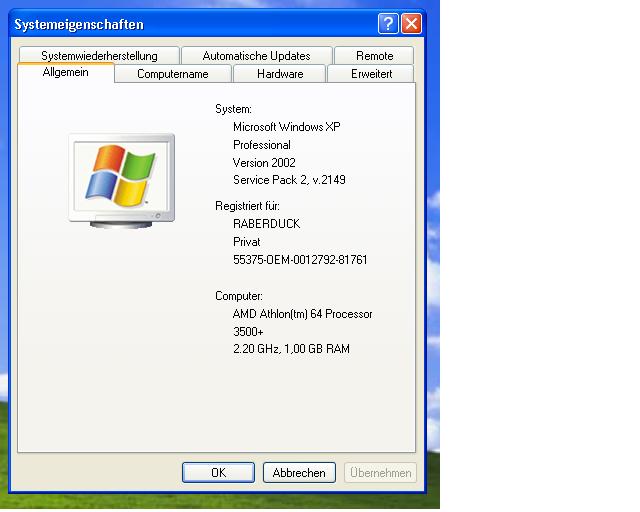Click 'Service Pack 2, v.2149' text
The image size is (640, 512).
pos(289,180)
